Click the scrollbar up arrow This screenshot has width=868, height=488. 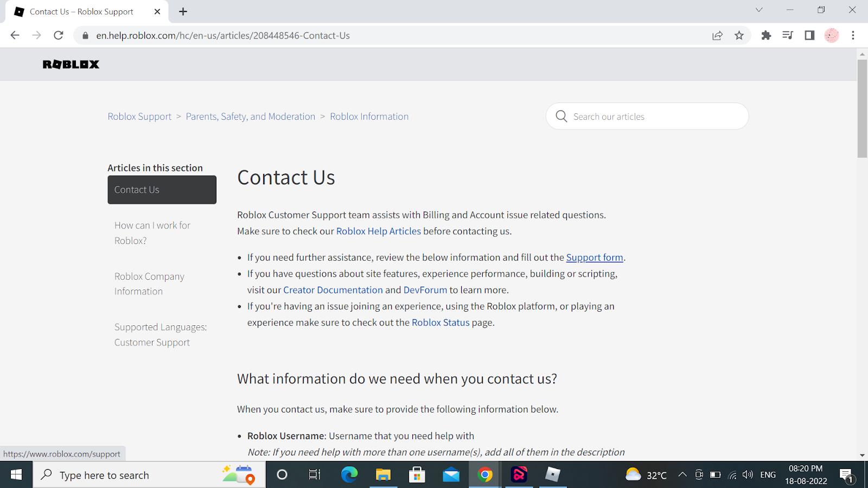tap(862, 54)
